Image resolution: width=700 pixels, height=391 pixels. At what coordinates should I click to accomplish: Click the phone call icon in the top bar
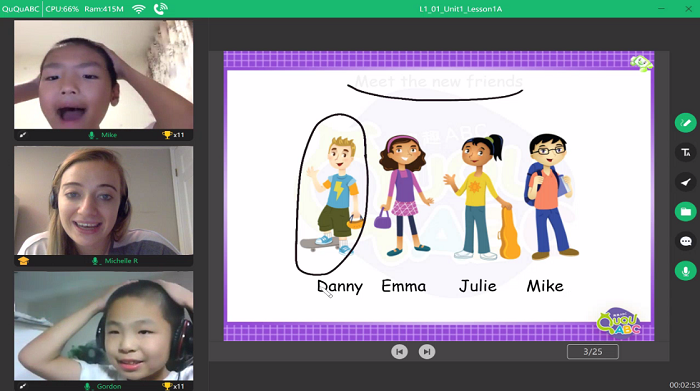click(160, 9)
